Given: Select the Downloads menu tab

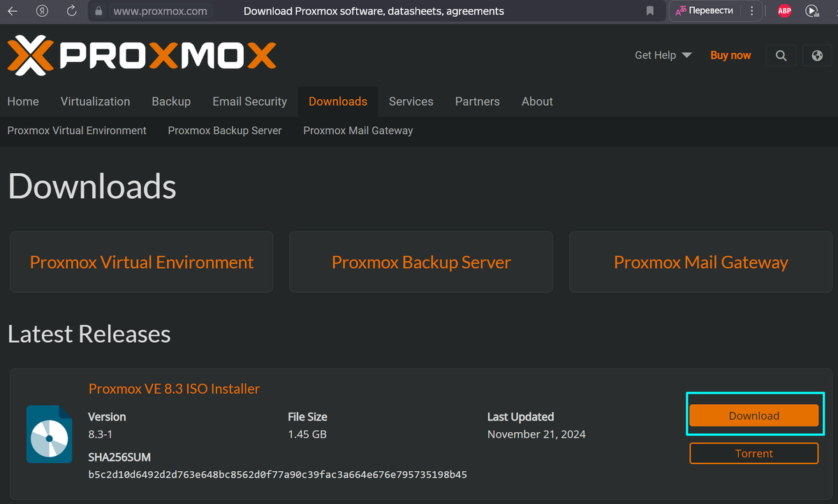Looking at the screenshot, I should pos(338,101).
